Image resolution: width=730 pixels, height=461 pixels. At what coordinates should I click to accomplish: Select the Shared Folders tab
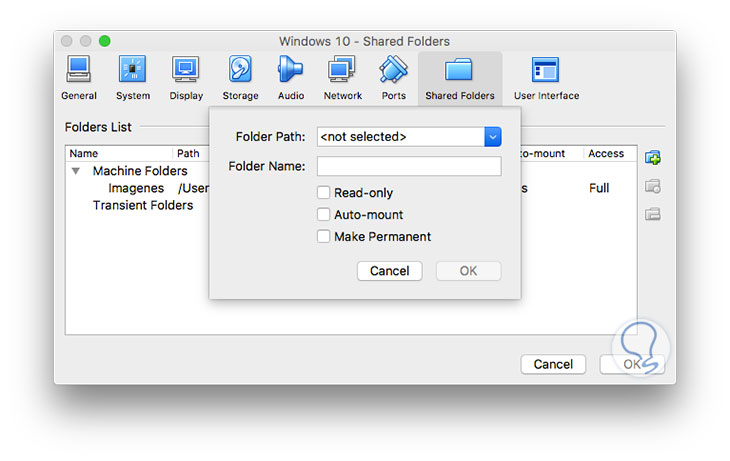[460, 77]
